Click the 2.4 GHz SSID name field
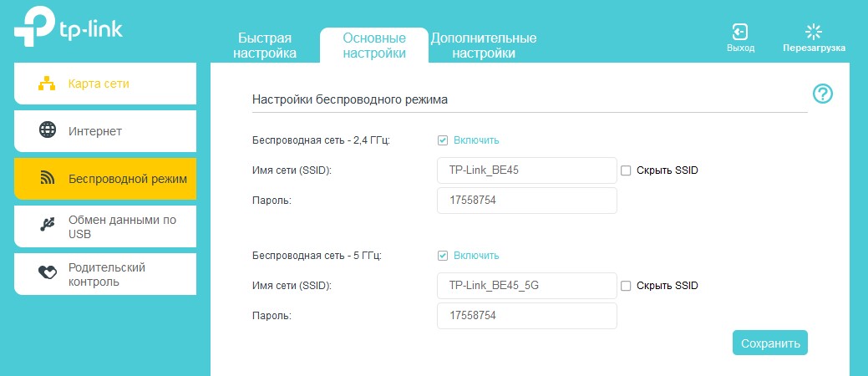 526,170
